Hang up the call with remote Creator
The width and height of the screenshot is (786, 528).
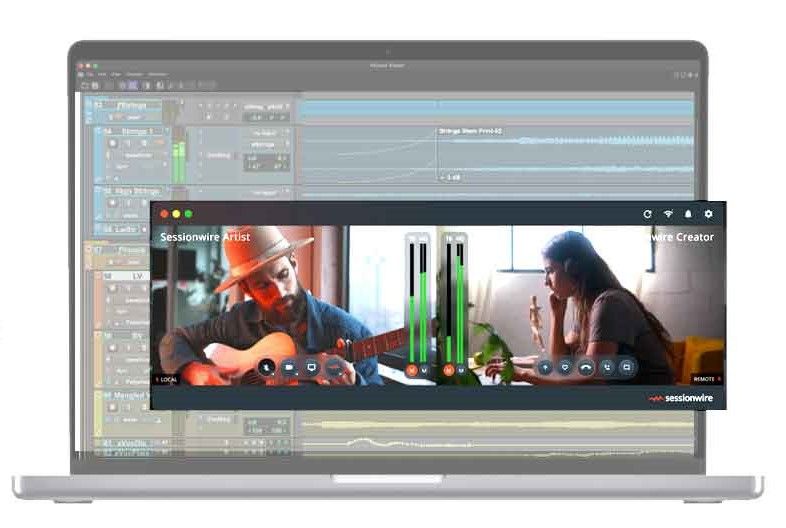tap(585, 367)
